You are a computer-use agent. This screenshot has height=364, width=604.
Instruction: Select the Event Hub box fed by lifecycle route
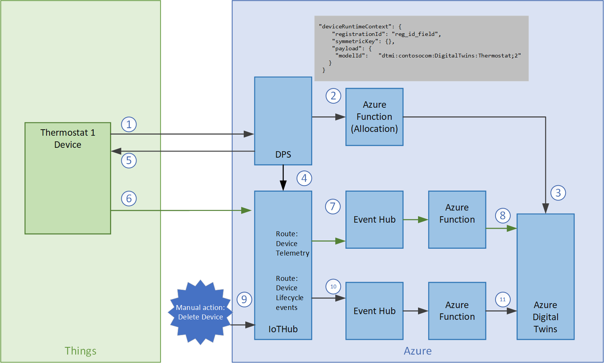[375, 311]
